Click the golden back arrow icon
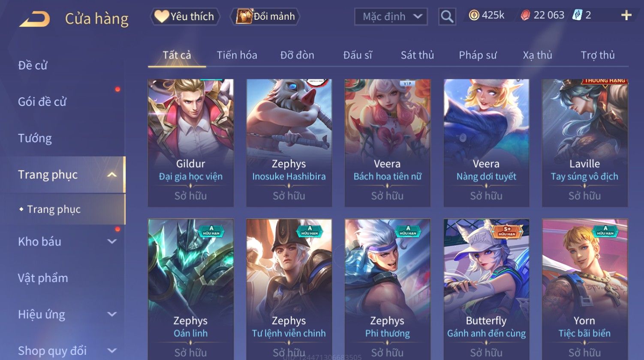The height and width of the screenshot is (360, 644). pyautogui.click(x=35, y=19)
